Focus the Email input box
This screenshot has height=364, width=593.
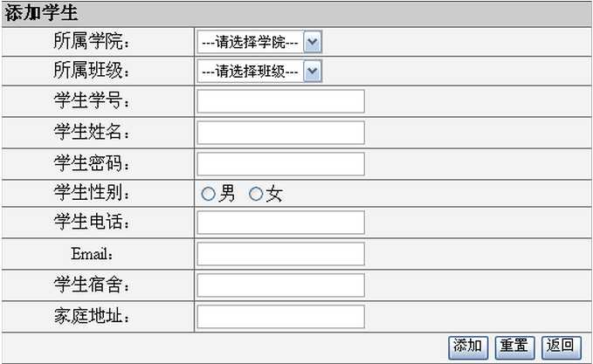coord(280,254)
